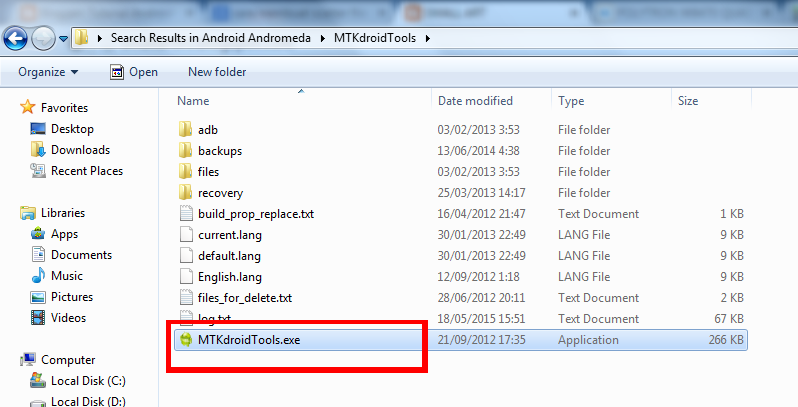Click date 13/06/2014 4:38 of backups
The width and height of the screenshot is (798, 407).
point(478,151)
